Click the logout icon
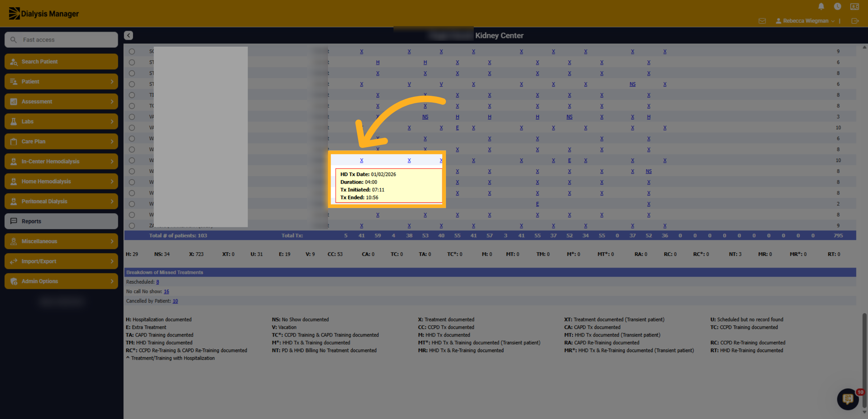 tap(855, 21)
